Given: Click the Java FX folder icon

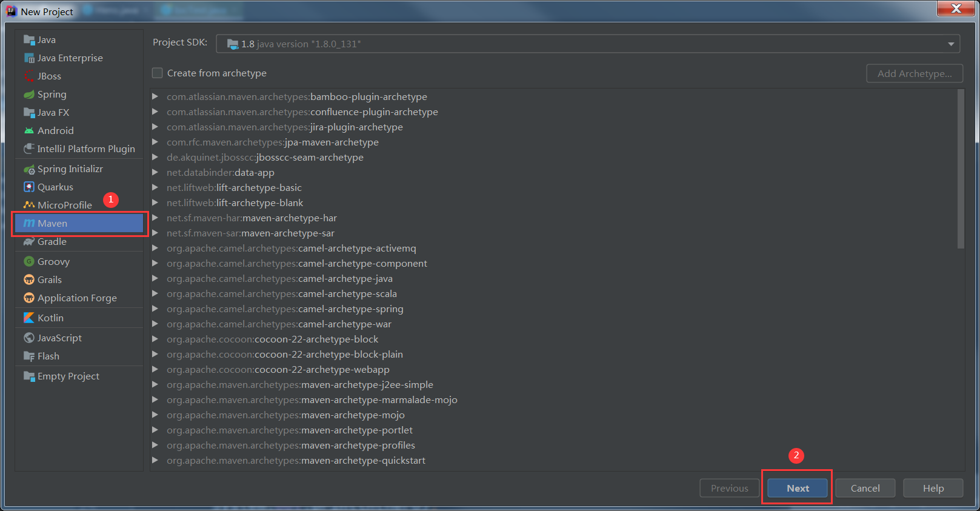Looking at the screenshot, I should [x=29, y=113].
